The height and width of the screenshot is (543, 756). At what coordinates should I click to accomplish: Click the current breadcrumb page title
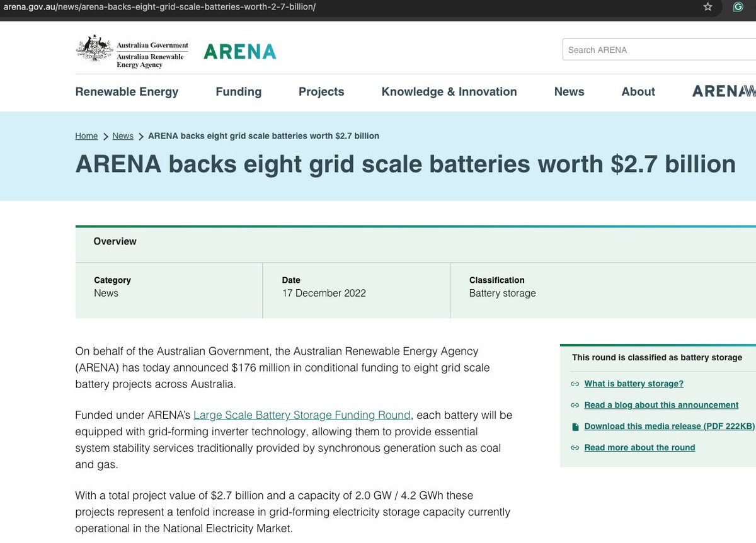(x=263, y=136)
